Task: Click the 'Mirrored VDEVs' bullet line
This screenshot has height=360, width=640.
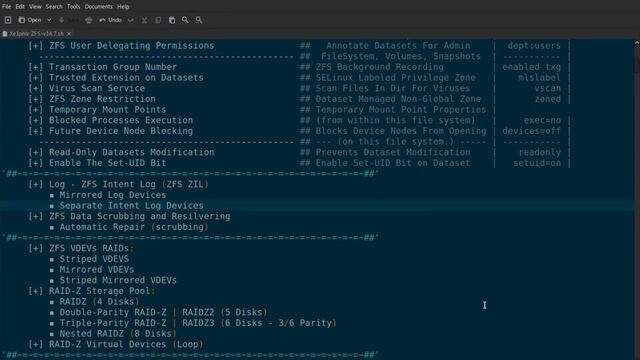Action: click(x=92, y=269)
